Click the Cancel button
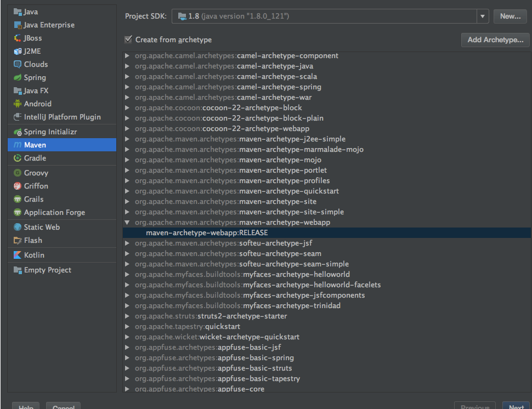The height and width of the screenshot is (409, 532). [x=63, y=406]
